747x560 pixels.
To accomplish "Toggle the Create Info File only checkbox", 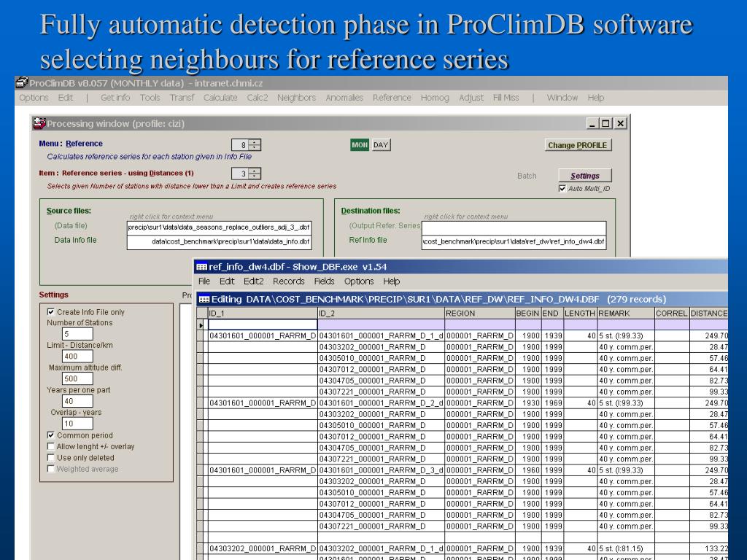I will 50,312.
